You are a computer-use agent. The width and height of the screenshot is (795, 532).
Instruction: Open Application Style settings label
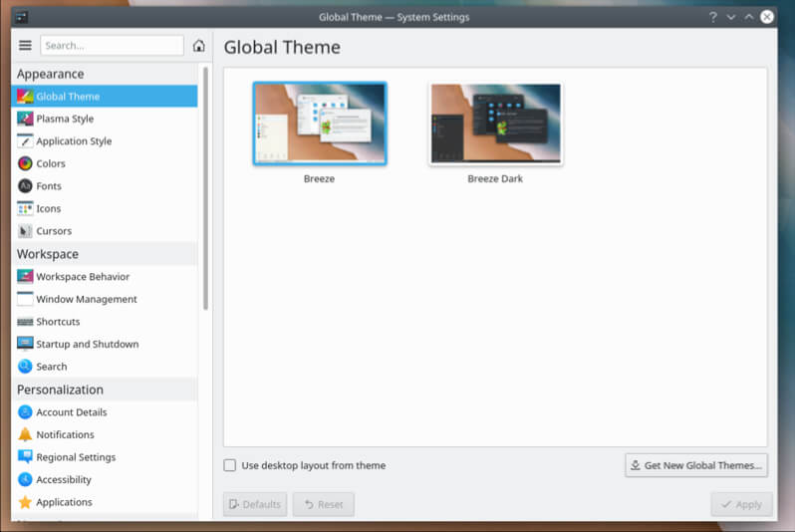tap(74, 141)
